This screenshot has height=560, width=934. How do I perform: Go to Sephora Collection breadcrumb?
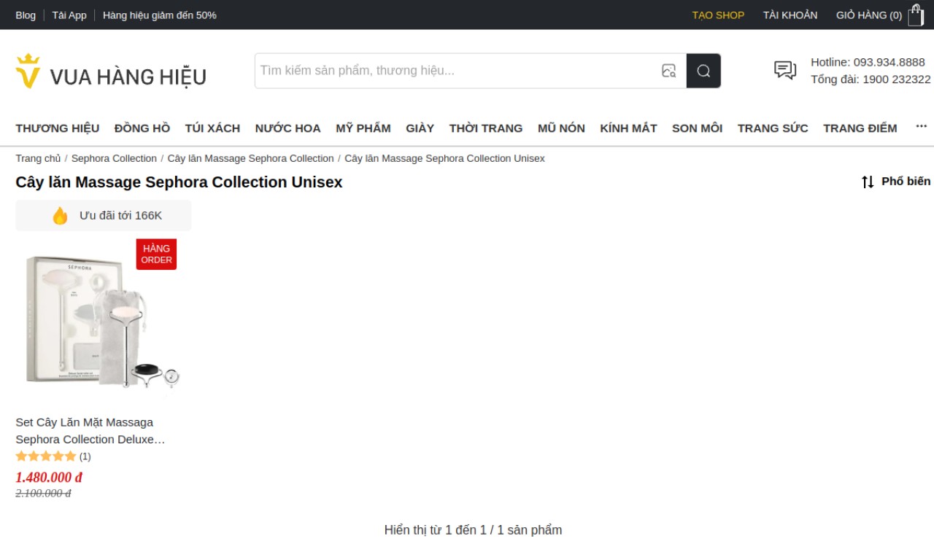(114, 158)
